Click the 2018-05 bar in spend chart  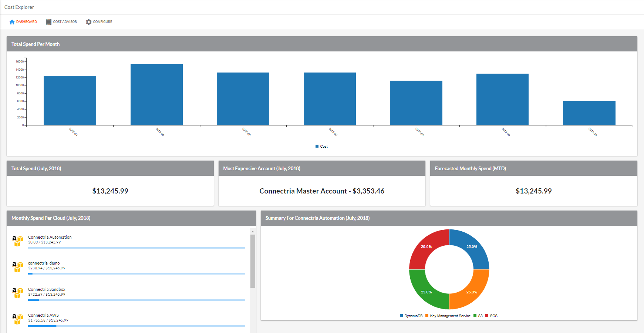click(156, 95)
